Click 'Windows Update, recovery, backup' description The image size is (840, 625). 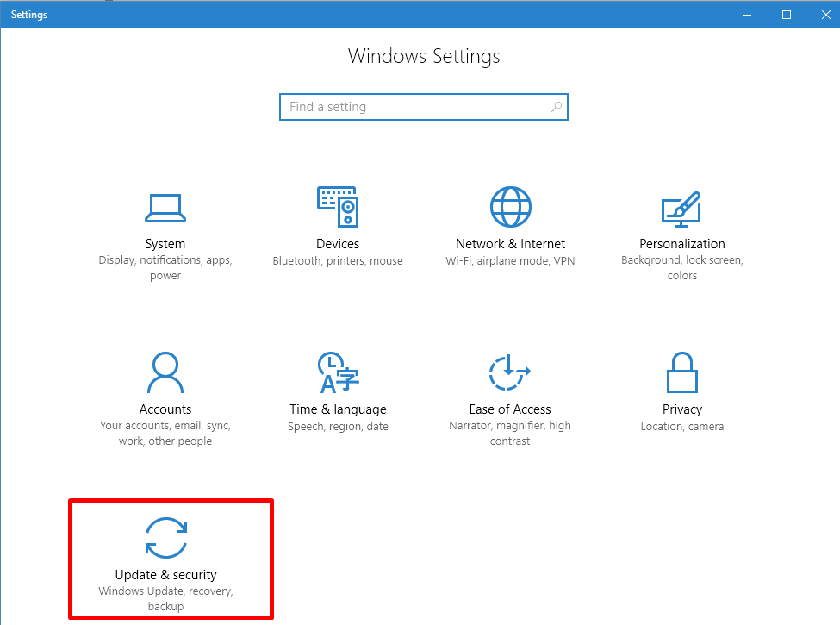pyautogui.click(x=165, y=599)
